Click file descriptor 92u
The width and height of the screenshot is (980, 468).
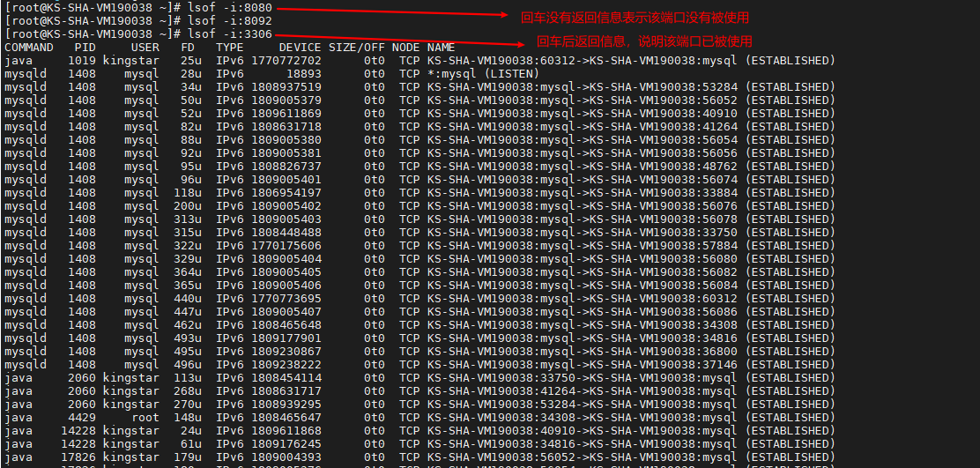click(x=191, y=153)
